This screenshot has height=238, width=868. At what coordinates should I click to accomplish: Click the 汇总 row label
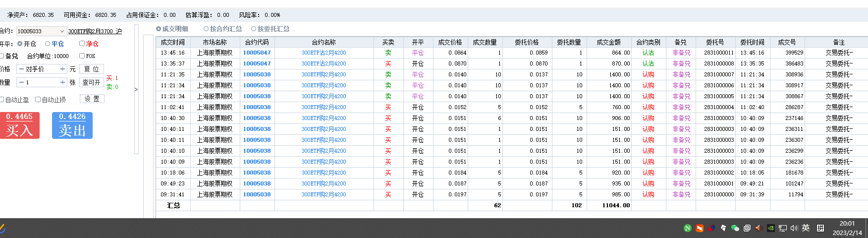pyautogui.click(x=173, y=205)
